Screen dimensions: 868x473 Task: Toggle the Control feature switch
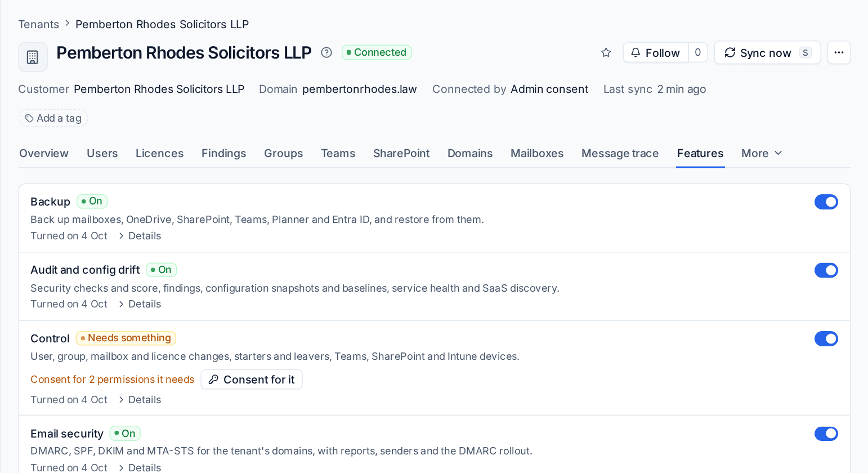[826, 338]
